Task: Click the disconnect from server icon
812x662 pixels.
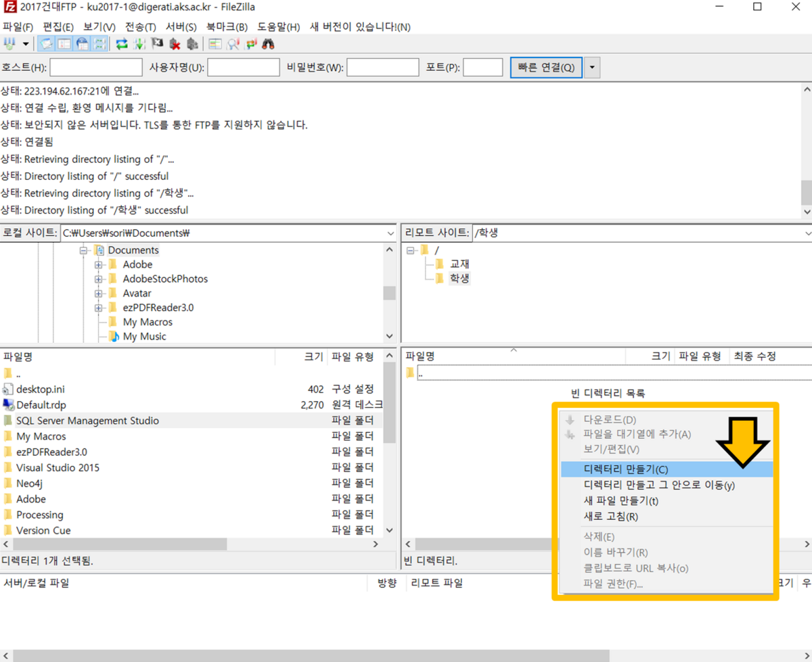Action: [x=175, y=44]
